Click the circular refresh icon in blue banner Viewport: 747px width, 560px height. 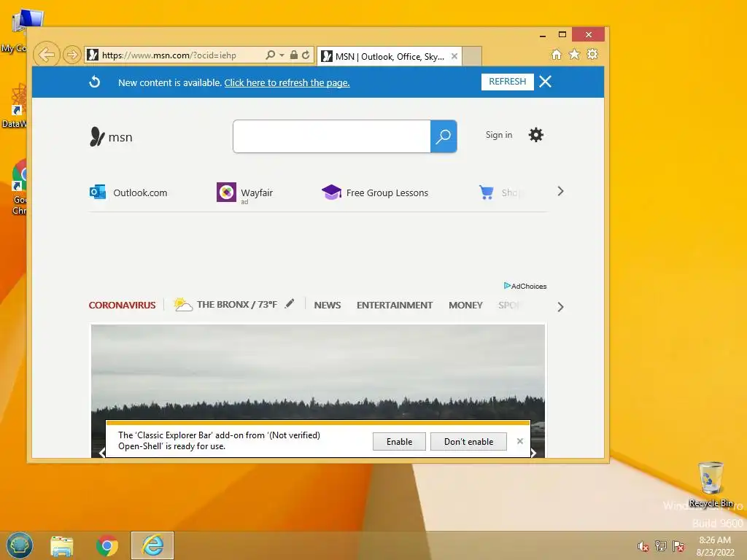[x=95, y=82]
